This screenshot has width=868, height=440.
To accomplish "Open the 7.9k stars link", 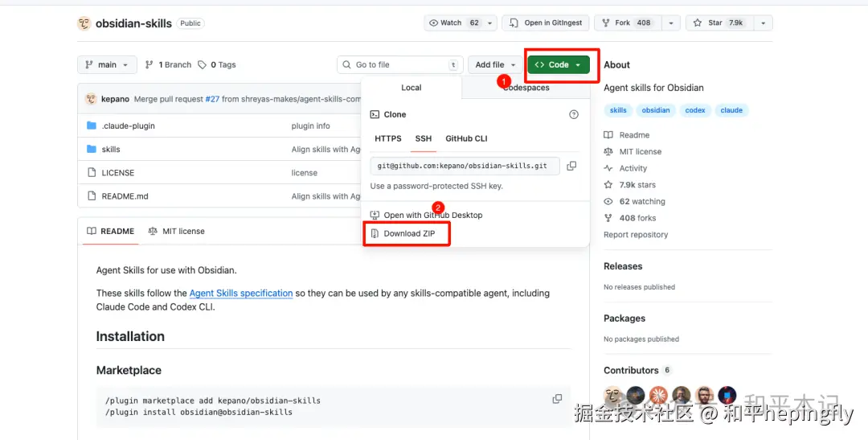I will [x=630, y=185].
